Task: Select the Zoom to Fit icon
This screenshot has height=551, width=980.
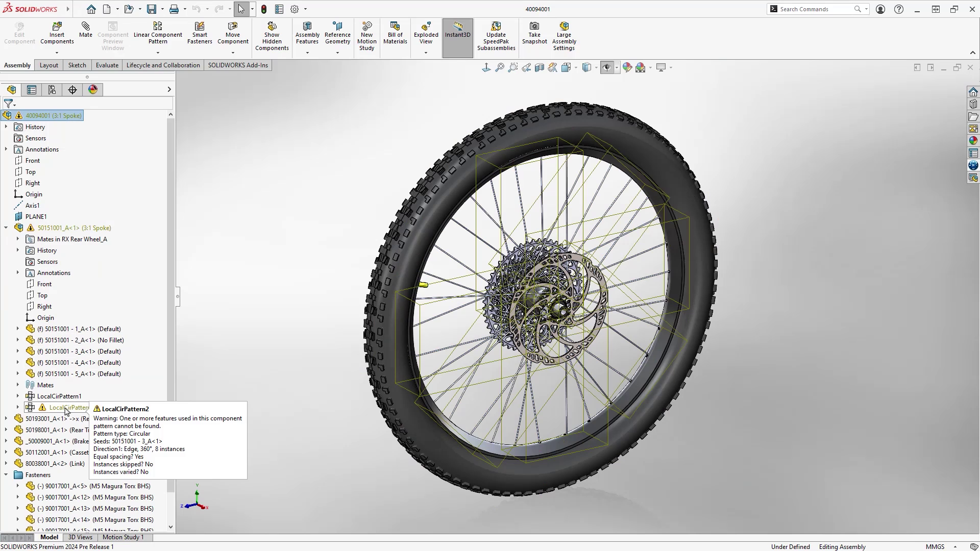Action: tap(500, 67)
